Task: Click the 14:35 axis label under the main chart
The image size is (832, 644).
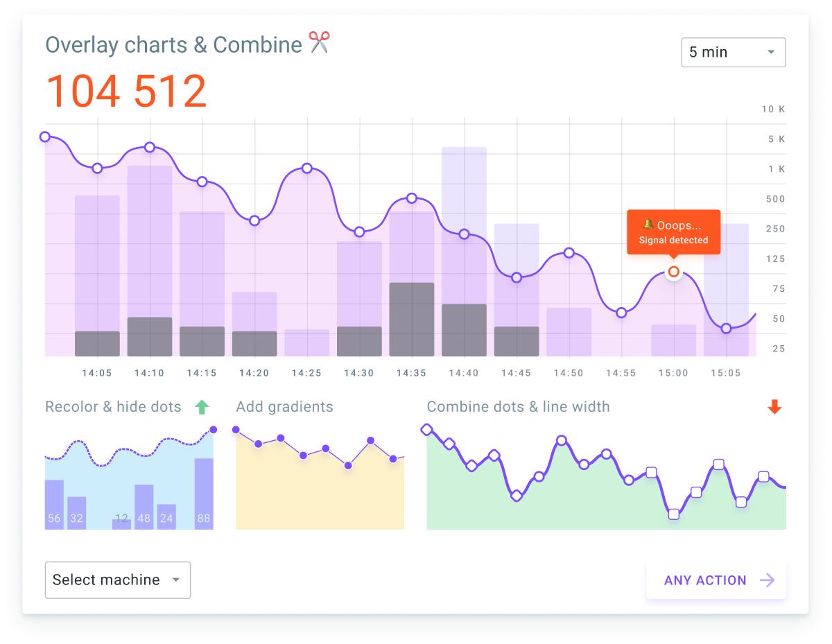Action: 412,373
